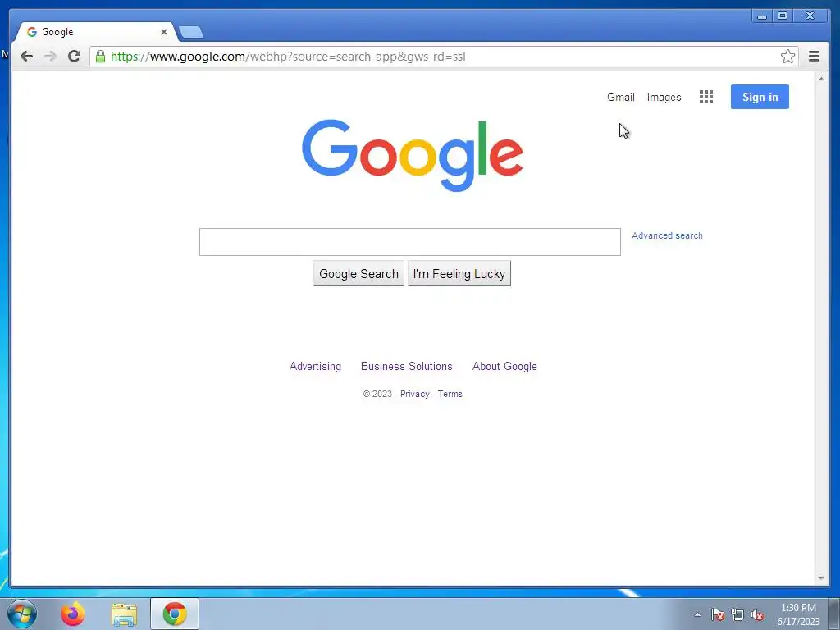
Task: Open the Chrome hamburger menu
Action: coord(814,57)
